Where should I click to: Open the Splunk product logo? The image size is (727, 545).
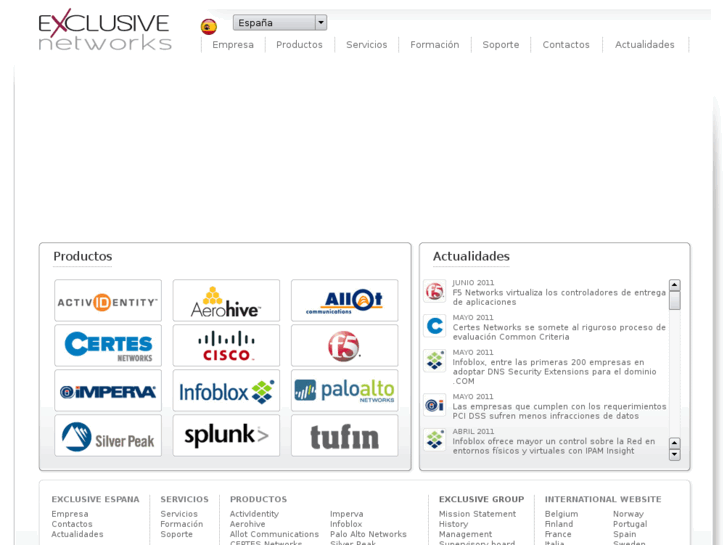(x=226, y=436)
